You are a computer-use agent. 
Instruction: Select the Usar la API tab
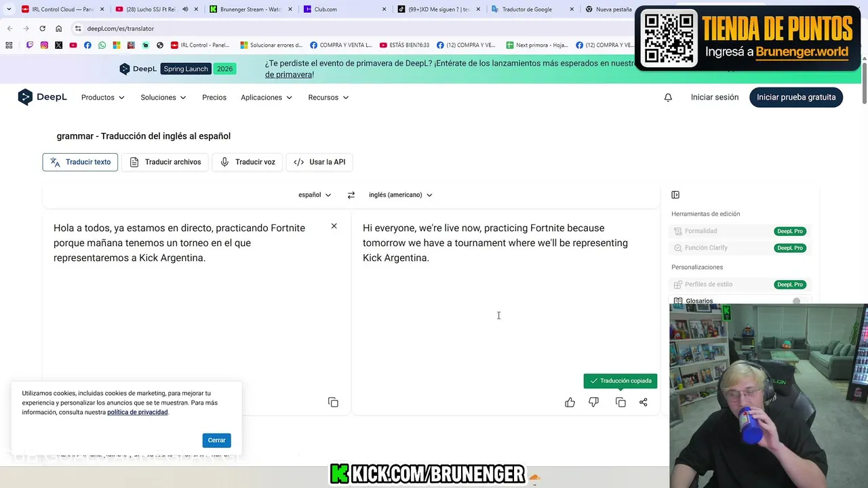(319, 162)
